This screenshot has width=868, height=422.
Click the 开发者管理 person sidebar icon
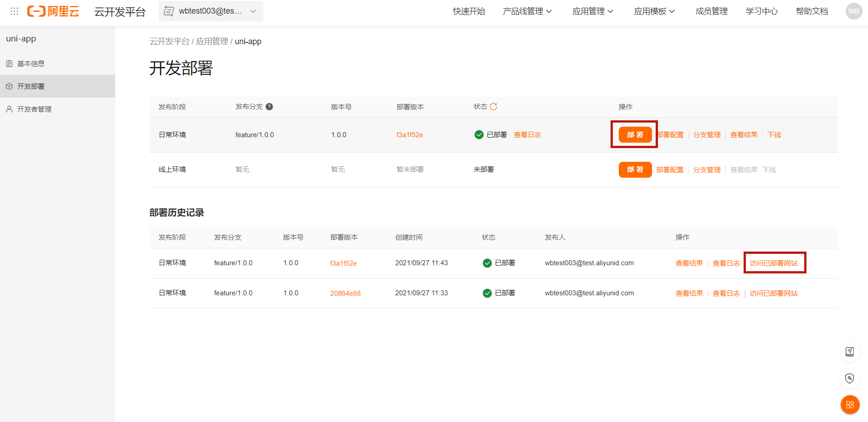coord(9,109)
